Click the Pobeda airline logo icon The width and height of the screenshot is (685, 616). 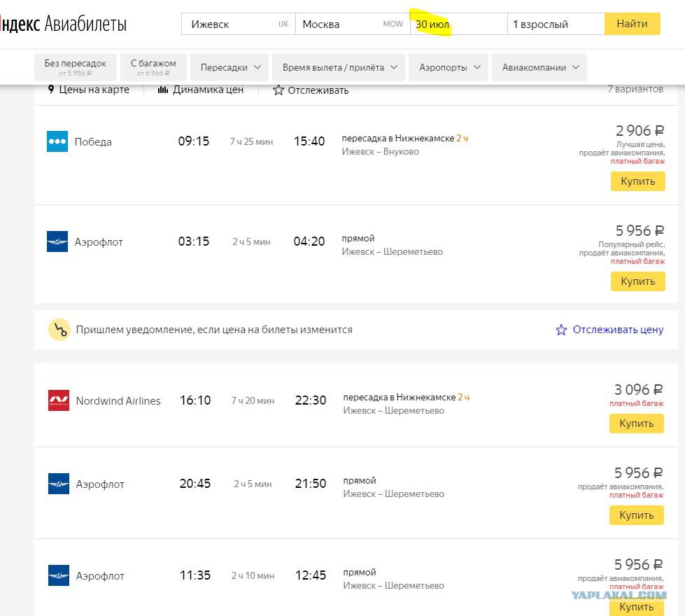point(57,141)
